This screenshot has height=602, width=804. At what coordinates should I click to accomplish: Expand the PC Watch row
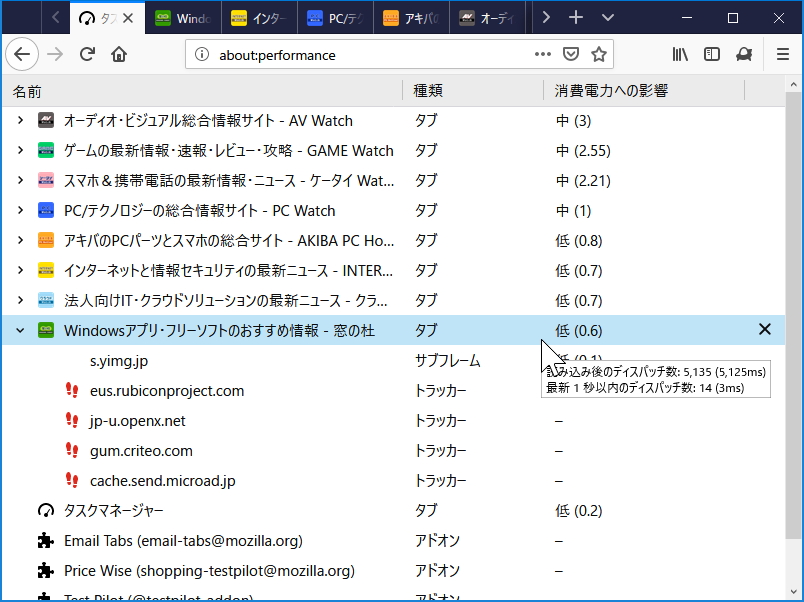point(20,210)
